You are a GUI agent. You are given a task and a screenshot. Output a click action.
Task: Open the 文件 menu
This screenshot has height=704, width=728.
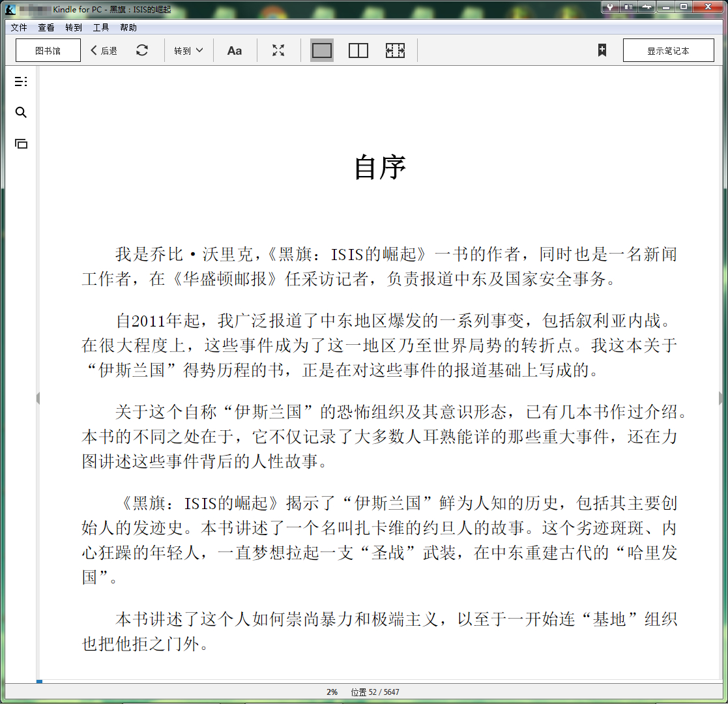pyautogui.click(x=19, y=27)
